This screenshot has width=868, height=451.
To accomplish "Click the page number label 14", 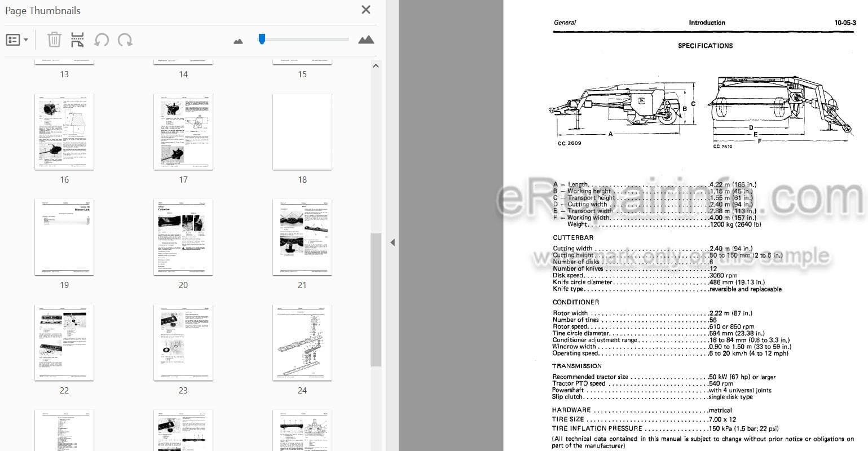I will (x=183, y=74).
